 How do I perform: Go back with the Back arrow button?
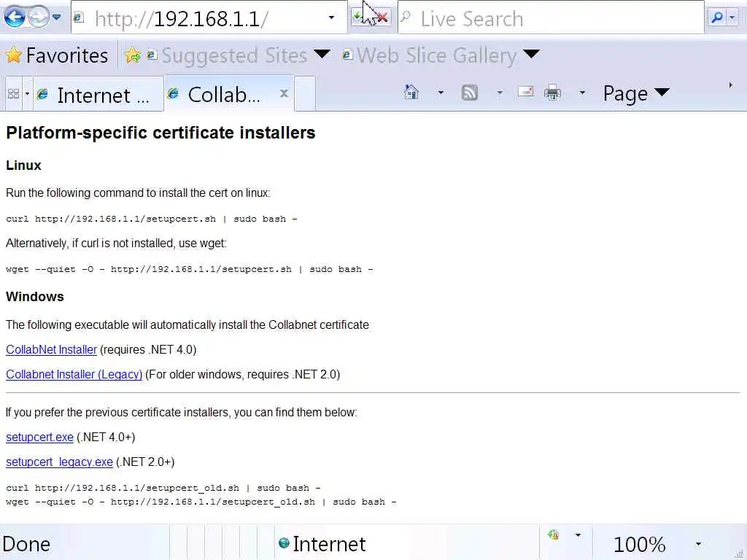click(x=15, y=17)
